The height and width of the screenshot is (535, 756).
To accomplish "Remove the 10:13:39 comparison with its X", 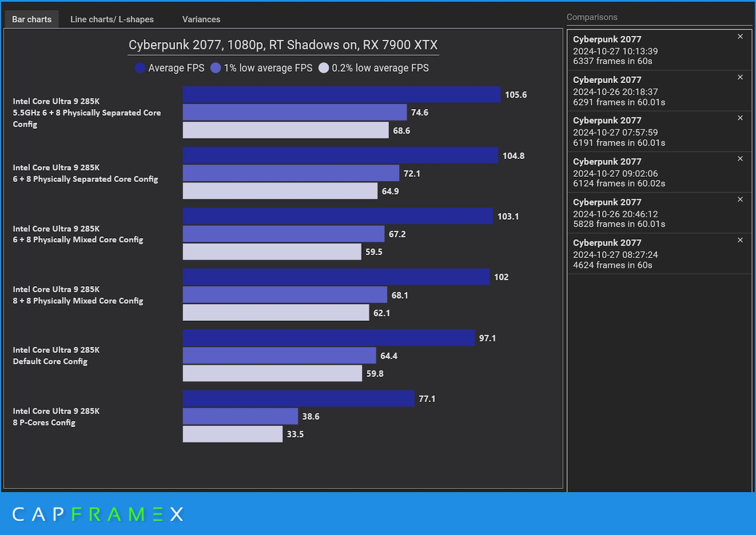I will tap(740, 37).
